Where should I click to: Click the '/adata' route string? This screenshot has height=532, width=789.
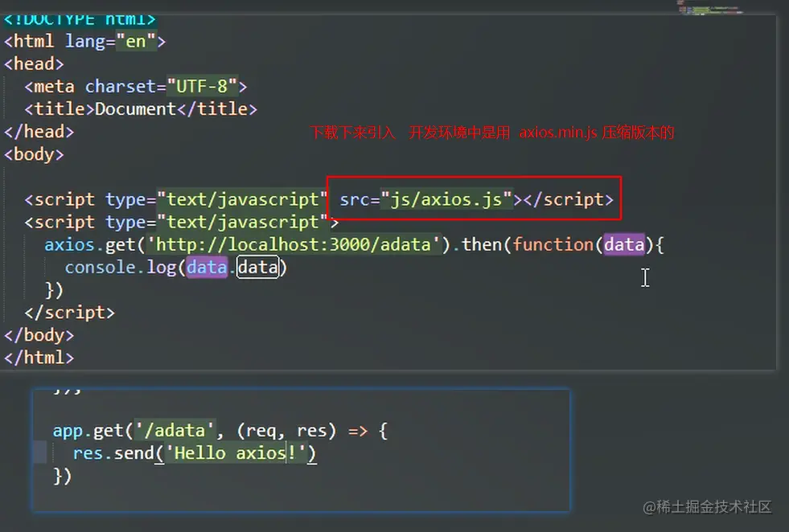pyautogui.click(x=175, y=431)
